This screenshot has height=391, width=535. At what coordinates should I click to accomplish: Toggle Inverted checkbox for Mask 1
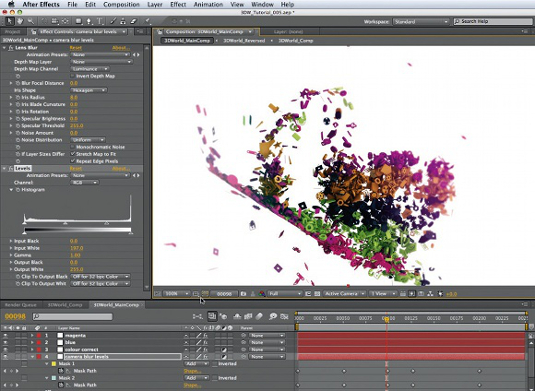215,364
